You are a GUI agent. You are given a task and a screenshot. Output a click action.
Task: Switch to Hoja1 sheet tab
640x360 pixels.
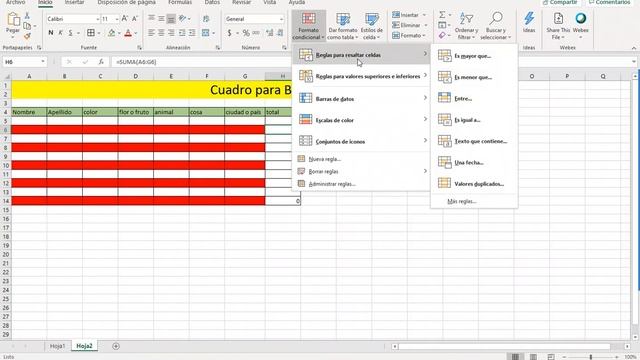tap(57, 346)
